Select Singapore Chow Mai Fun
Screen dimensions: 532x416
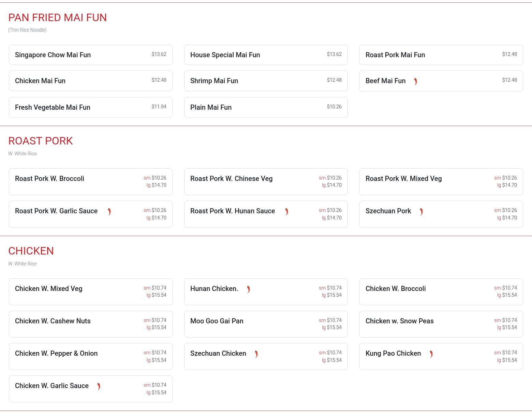(91, 55)
